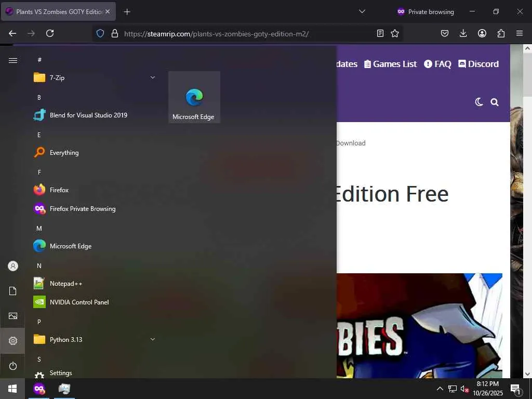The image size is (532, 399).
Task: Toggle dark mode moon icon on site
Action: pyautogui.click(x=478, y=102)
